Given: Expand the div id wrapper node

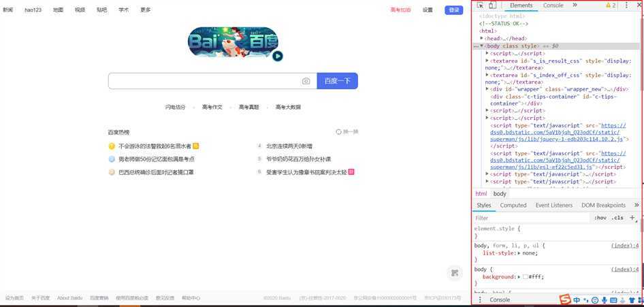Looking at the screenshot, I should pos(487,89).
